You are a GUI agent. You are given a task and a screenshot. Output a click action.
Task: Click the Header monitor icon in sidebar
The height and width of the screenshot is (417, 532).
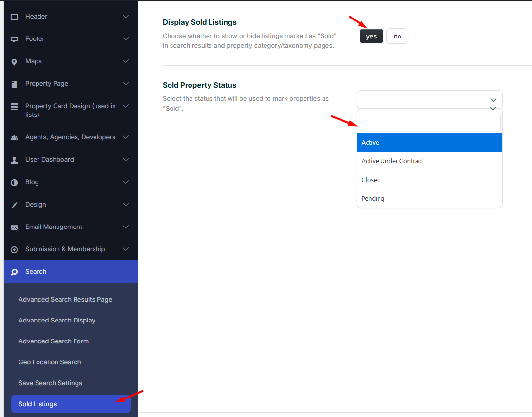14,17
